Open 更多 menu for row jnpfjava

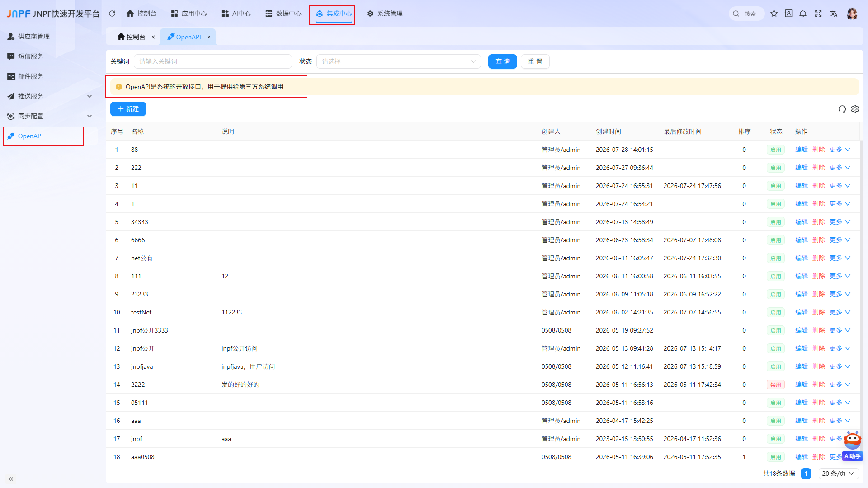840,366
